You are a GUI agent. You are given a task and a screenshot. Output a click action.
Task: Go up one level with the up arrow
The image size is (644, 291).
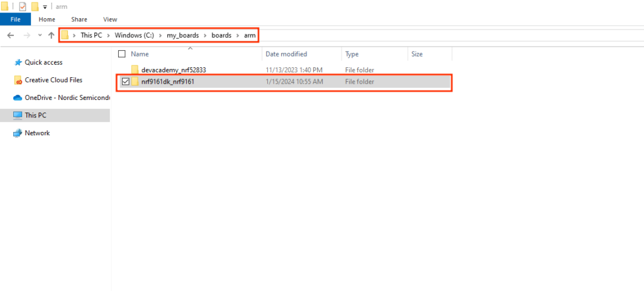point(51,35)
